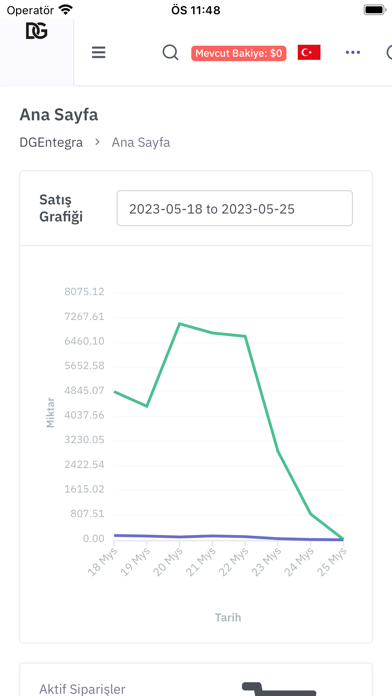Open the hamburger menu icon

[x=99, y=53]
